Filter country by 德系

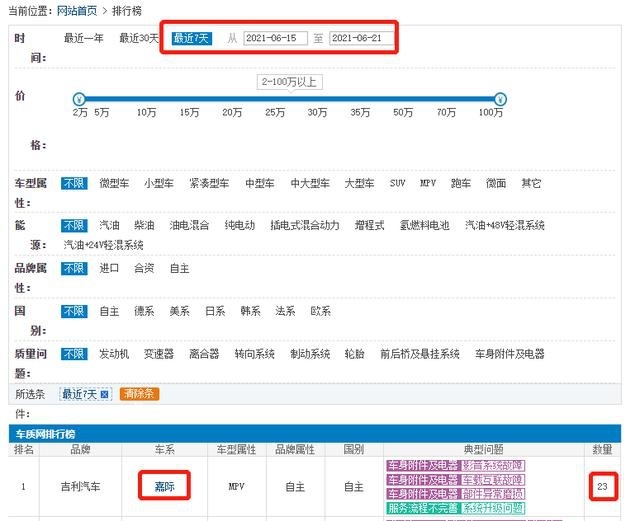[x=144, y=312]
